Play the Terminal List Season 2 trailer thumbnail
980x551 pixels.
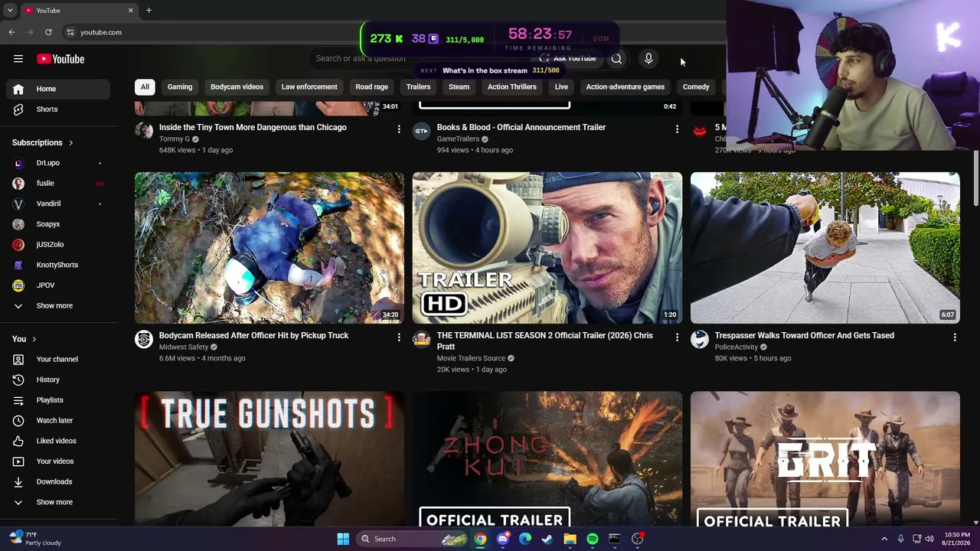click(547, 248)
